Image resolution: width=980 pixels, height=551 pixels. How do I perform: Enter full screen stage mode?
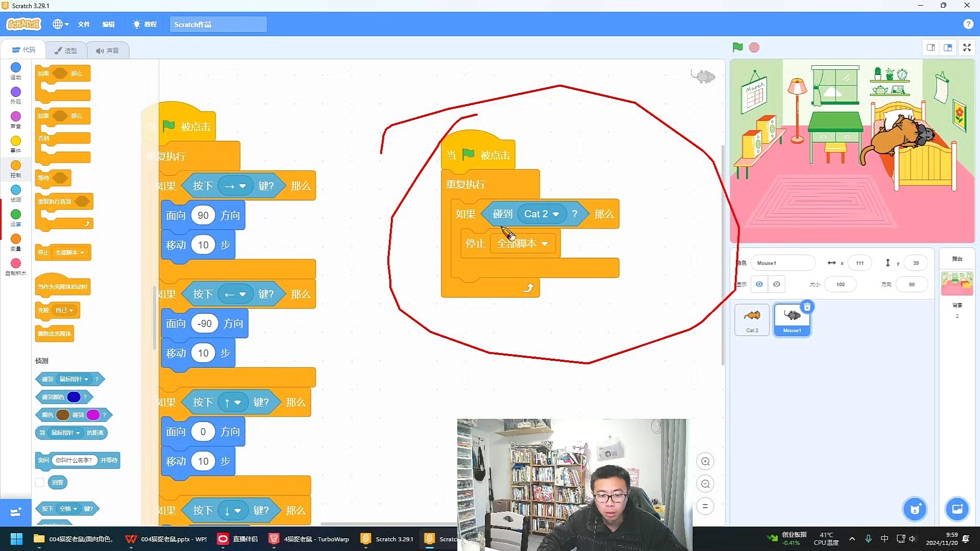967,47
